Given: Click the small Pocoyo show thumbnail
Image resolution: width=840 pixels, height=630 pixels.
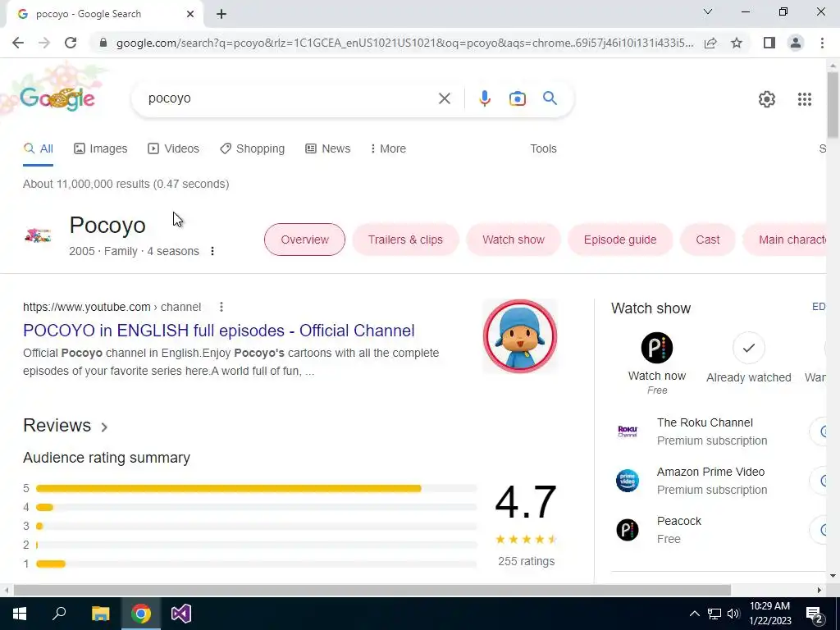Looking at the screenshot, I should click(x=38, y=235).
